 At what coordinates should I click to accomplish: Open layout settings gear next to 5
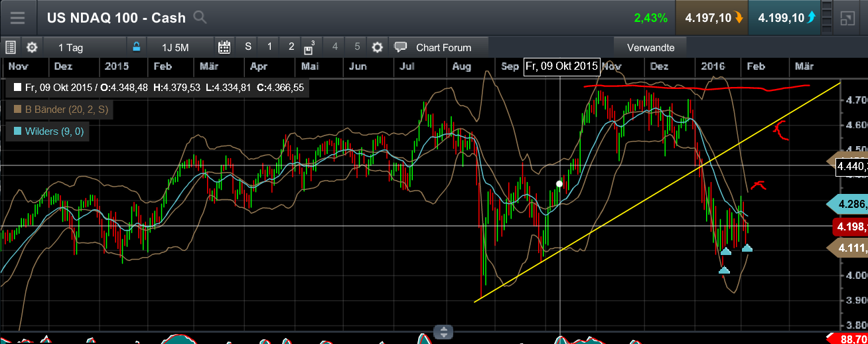(378, 47)
